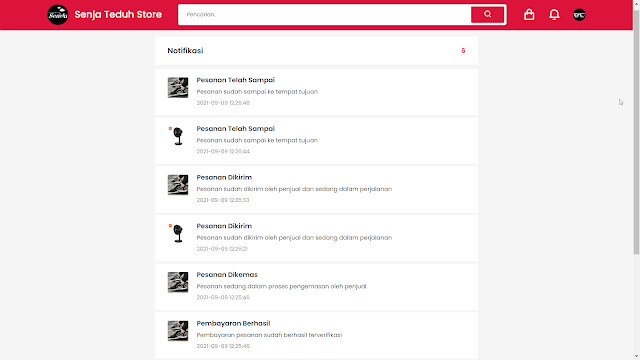Open the Senja Teduh Store home link
640x360 pixels.
118,15
